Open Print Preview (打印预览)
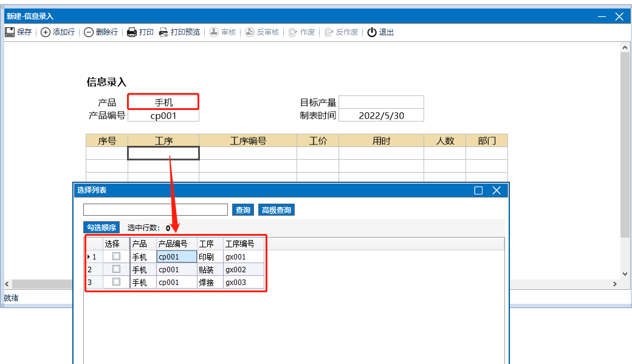The height and width of the screenshot is (364, 632). [163, 32]
